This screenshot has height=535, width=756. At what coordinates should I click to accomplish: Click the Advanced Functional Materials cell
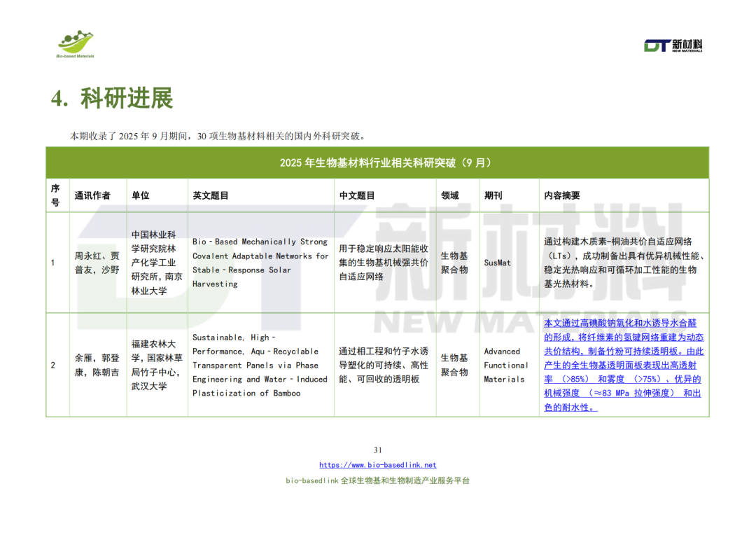click(507, 365)
